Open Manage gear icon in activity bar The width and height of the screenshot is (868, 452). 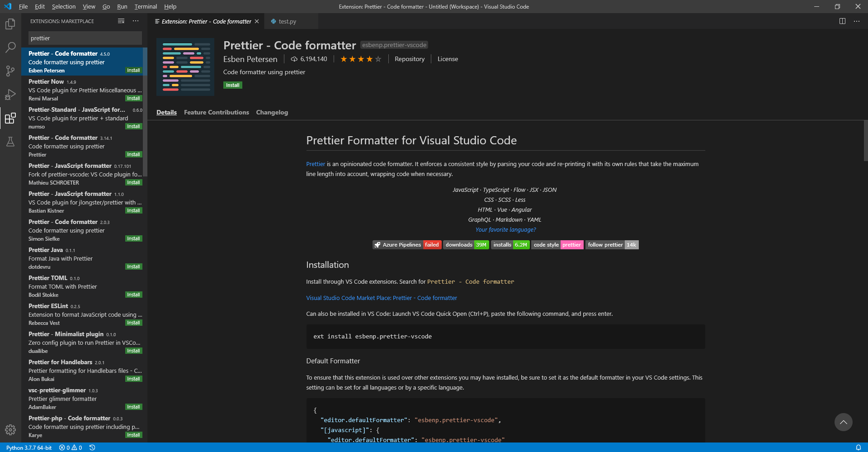pos(10,430)
